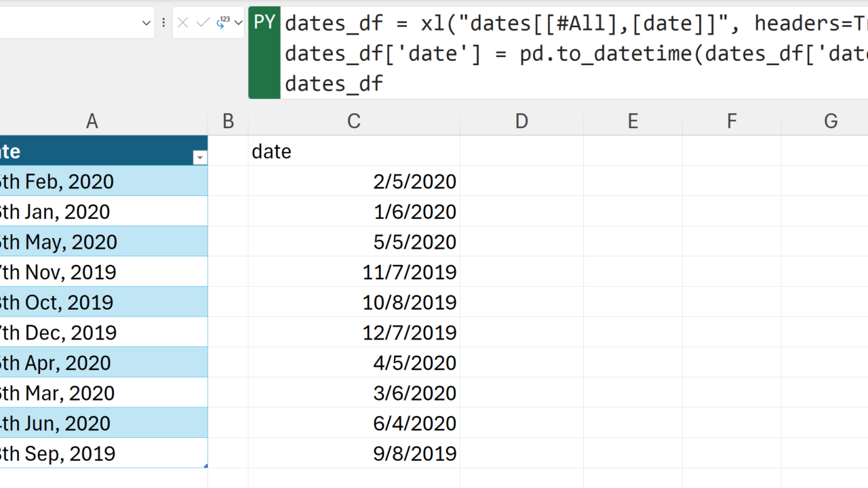Click the 'date' header cell in column C
Screen dimensions: 868x488
tap(354, 151)
